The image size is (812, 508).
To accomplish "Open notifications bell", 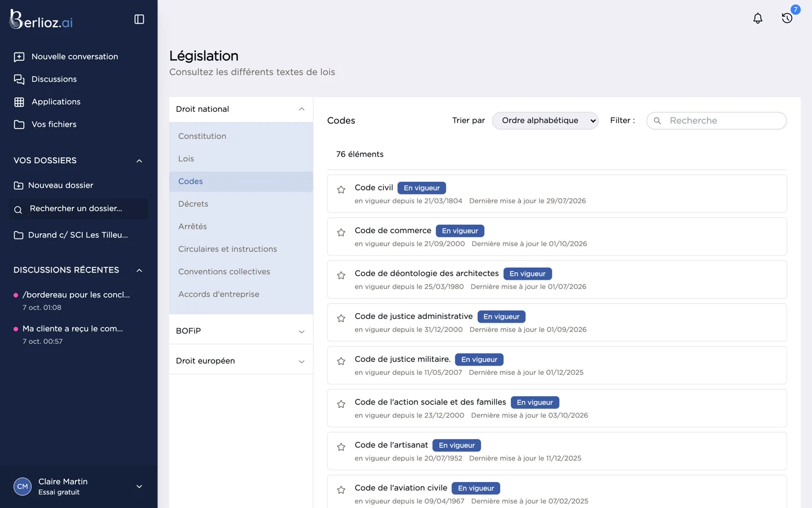I will coord(758,18).
